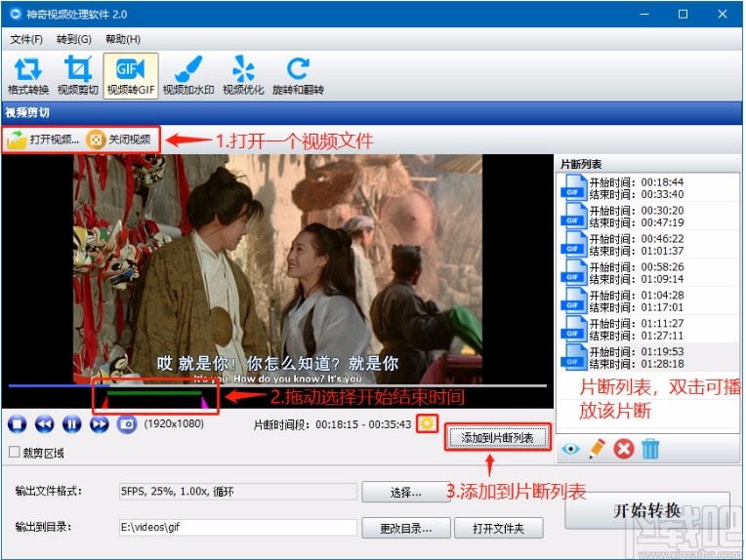Clear the segment list with trash icon
Viewport: 746px width, 560px height.
(650, 449)
